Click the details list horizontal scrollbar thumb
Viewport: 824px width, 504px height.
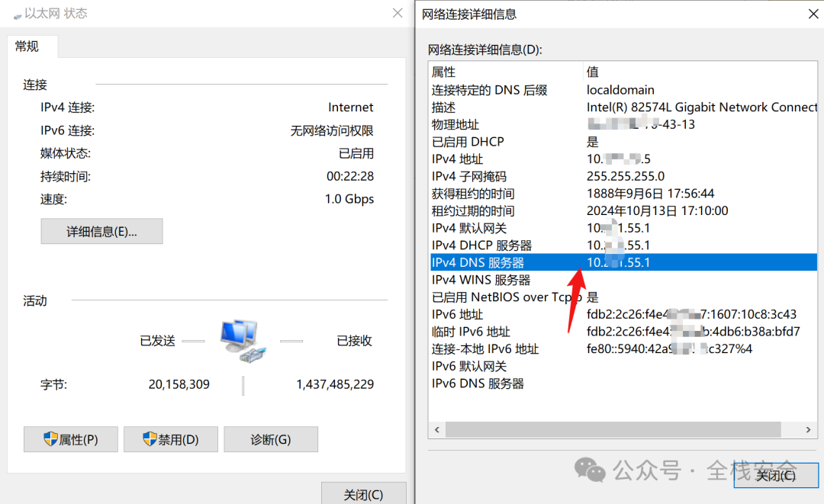coord(613,429)
